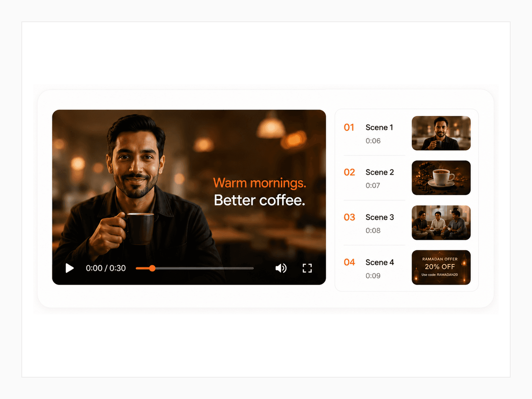The height and width of the screenshot is (399, 532).
Task: Open fullscreen with the expand icon
Action: [307, 268]
